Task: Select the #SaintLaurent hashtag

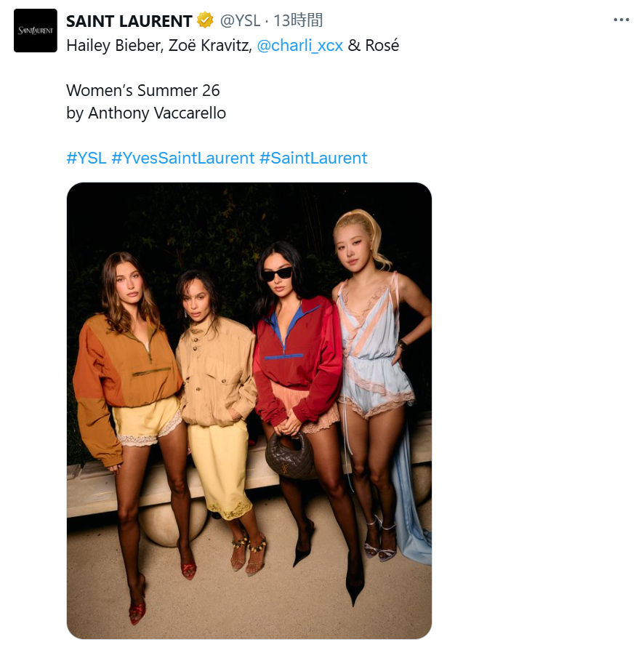Action: click(313, 158)
